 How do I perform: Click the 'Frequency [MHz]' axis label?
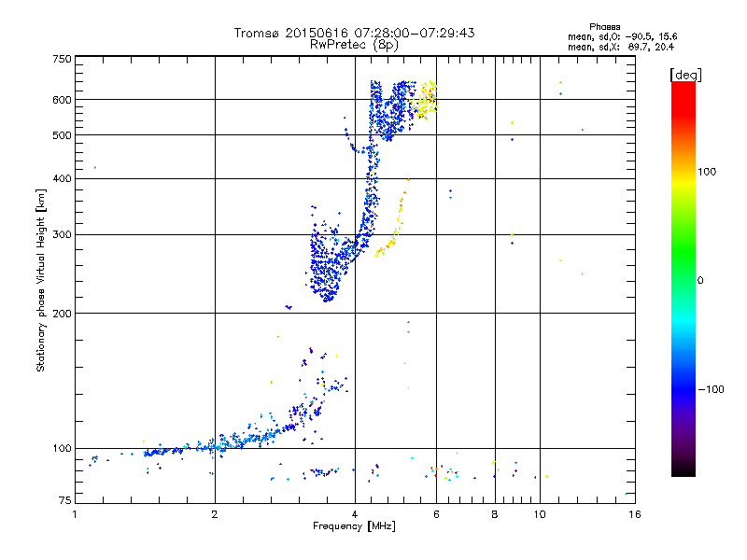point(354,526)
